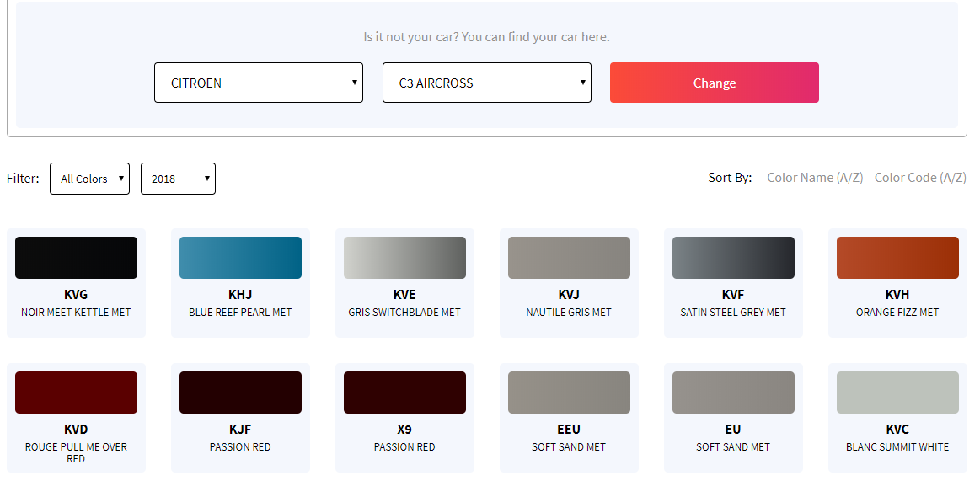Select the KVF Satin Steel Grey swatch
This screenshot has width=980, height=497.
point(733,258)
